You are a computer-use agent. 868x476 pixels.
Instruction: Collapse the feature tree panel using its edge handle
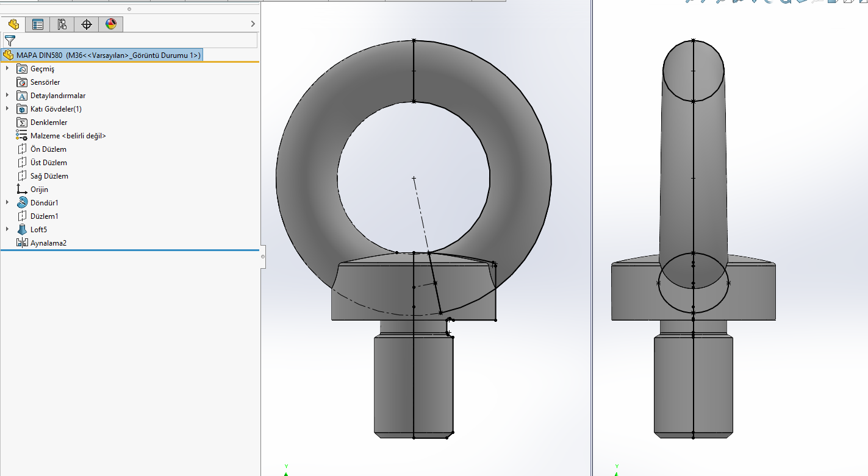coord(263,257)
